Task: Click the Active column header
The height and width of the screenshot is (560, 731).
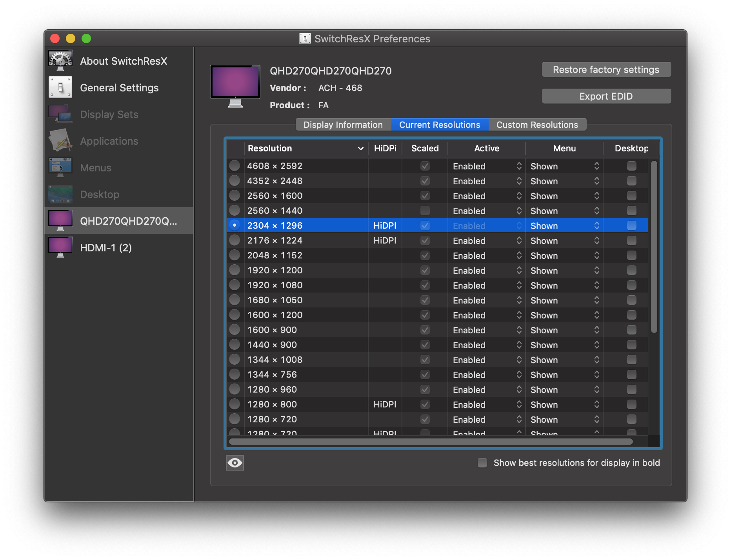Action: [x=487, y=148]
